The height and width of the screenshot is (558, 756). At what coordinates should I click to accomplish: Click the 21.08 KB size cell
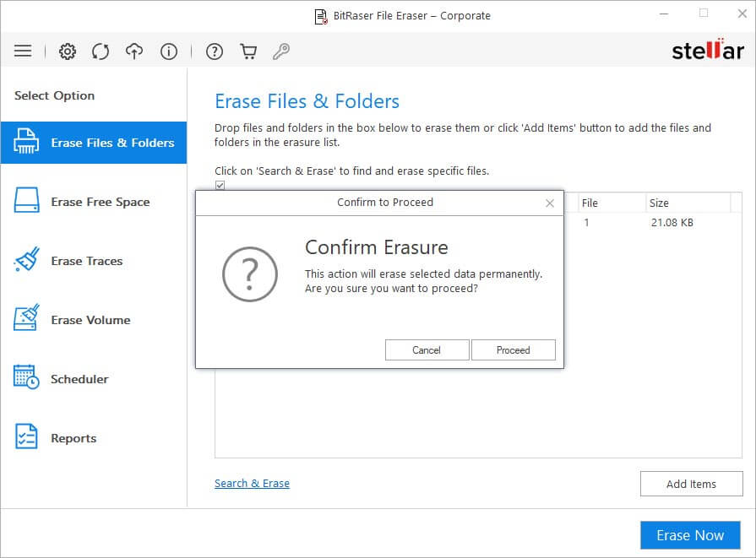coord(672,223)
